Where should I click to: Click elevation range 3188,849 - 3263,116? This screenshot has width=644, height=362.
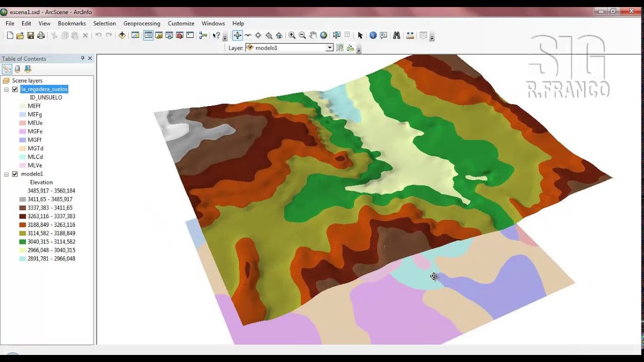(x=51, y=225)
